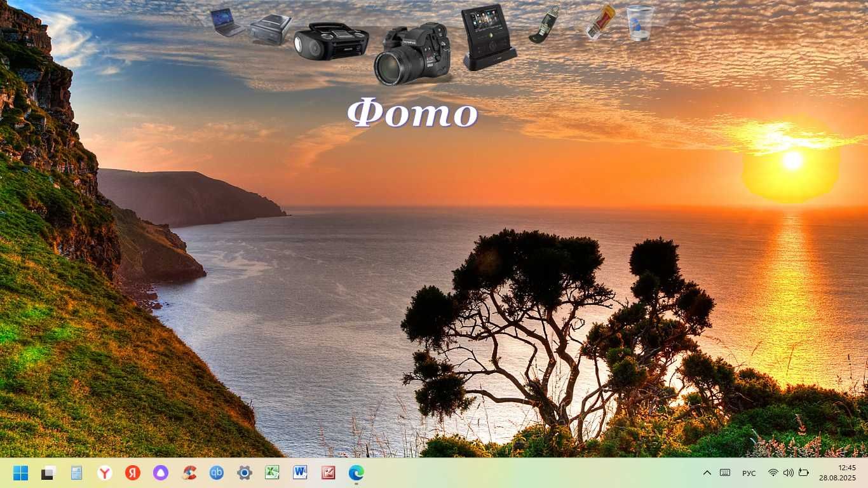
Task: Open the disc drive icon in the dock
Action: (x=271, y=30)
